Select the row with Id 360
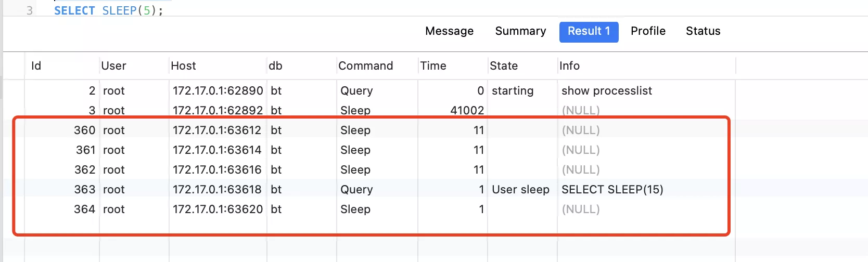The width and height of the screenshot is (868, 262). tap(380, 130)
